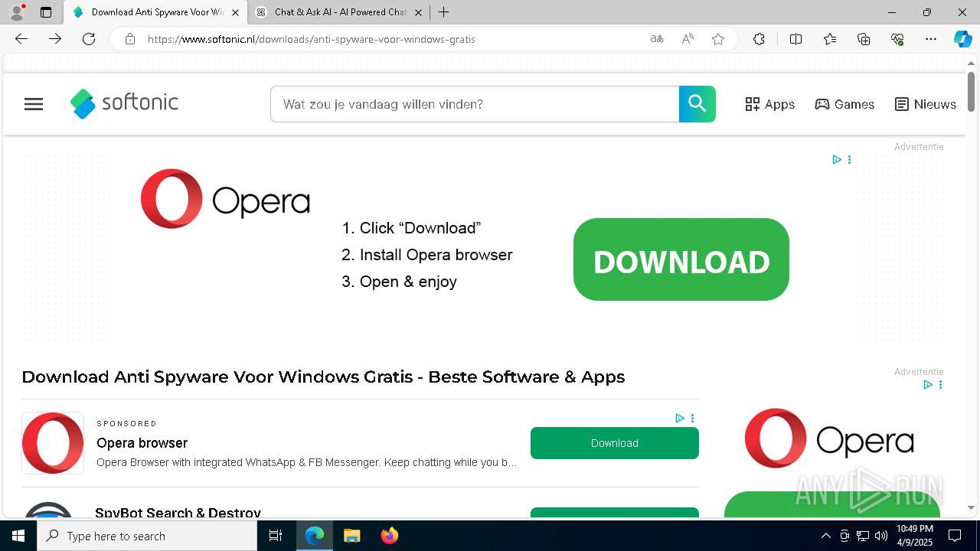This screenshot has width=980, height=551.
Task: Close the Download Anti Spyware tab
Action: [236, 12]
